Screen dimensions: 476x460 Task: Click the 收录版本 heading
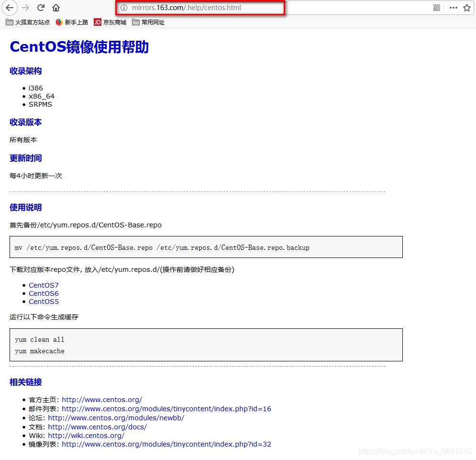pyautogui.click(x=25, y=122)
